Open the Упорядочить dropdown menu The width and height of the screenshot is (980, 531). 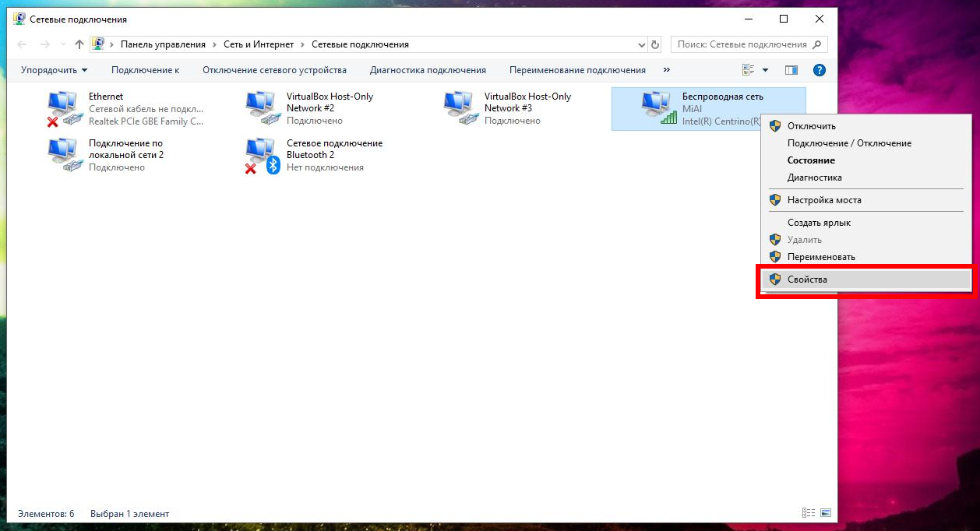54,70
